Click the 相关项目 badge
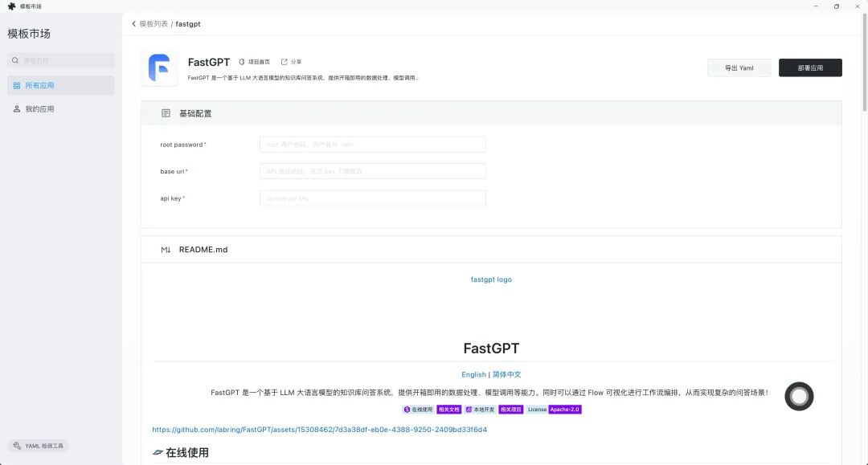868x465 pixels. point(511,410)
